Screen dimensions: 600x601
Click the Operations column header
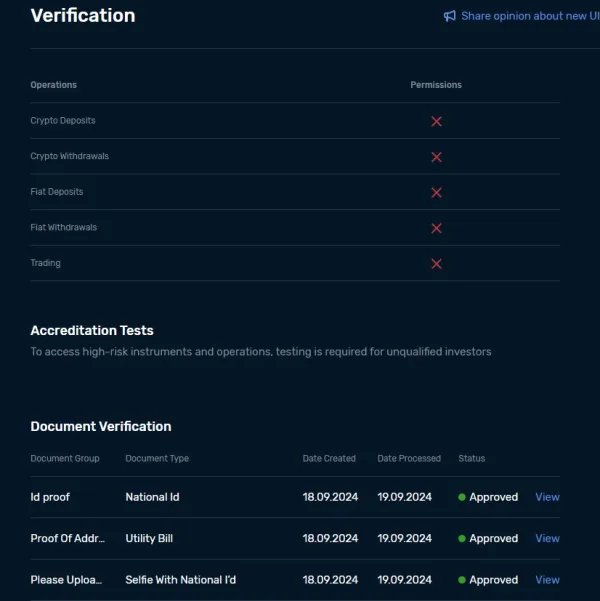click(x=54, y=85)
